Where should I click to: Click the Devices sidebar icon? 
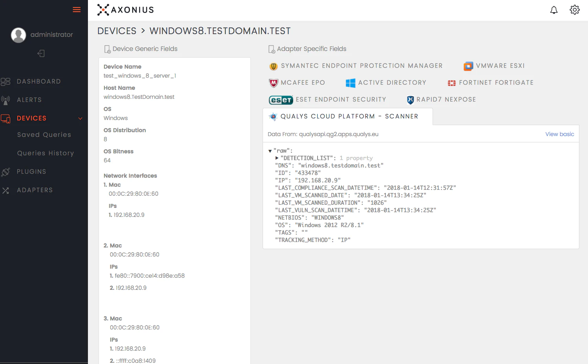(x=5, y=118)
